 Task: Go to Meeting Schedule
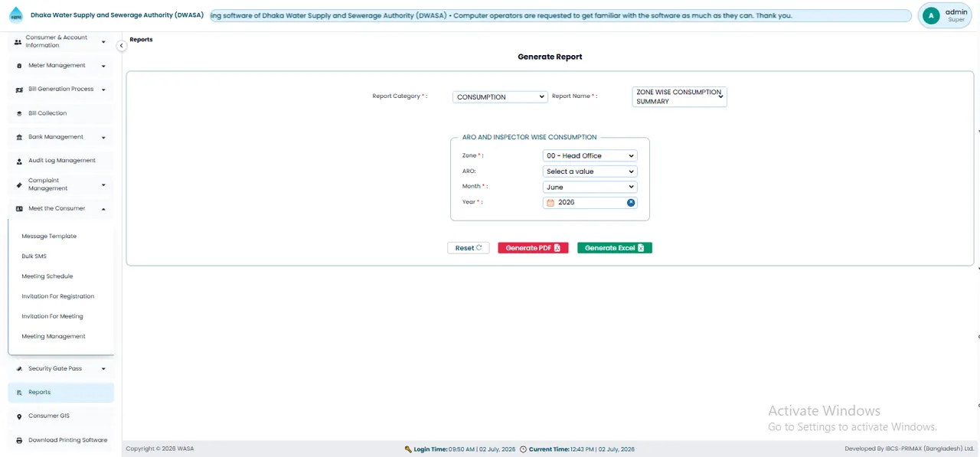pyautogui.click(x=47, y=276)
